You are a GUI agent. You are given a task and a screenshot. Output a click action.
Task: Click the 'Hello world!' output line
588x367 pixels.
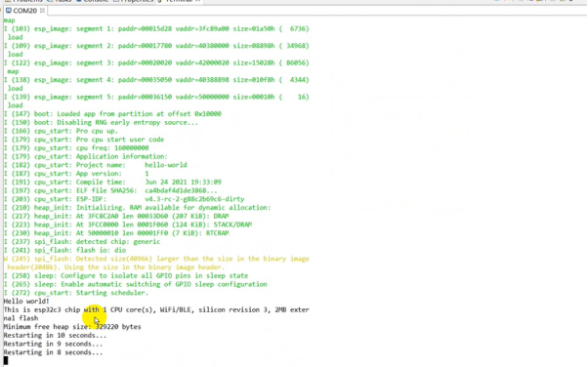(26, 301)
